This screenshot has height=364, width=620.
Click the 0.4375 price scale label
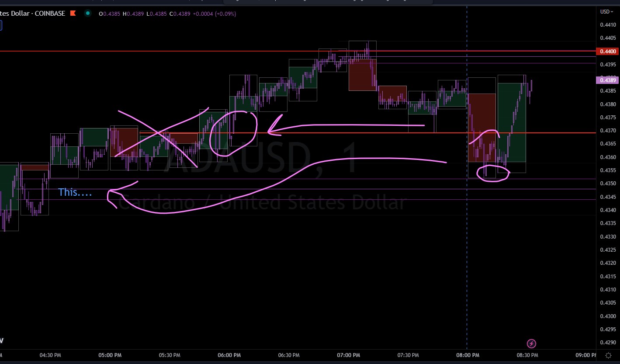608,118
